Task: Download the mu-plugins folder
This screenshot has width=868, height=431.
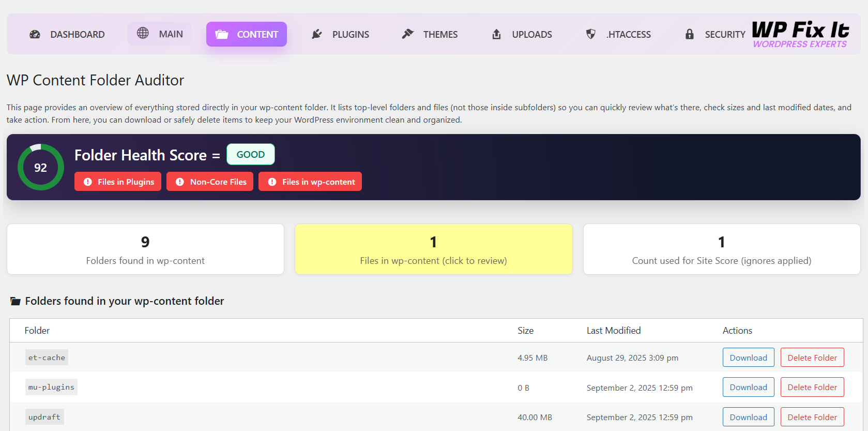Action: (748, 387)
